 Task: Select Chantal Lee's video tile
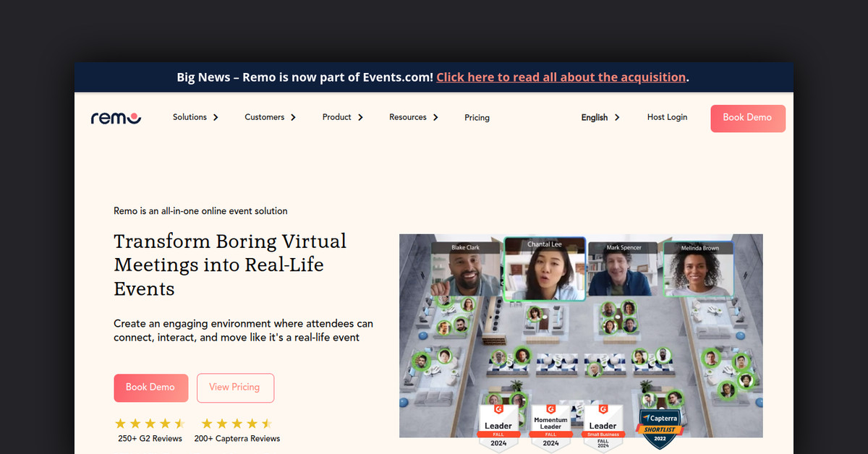(544, 269)
